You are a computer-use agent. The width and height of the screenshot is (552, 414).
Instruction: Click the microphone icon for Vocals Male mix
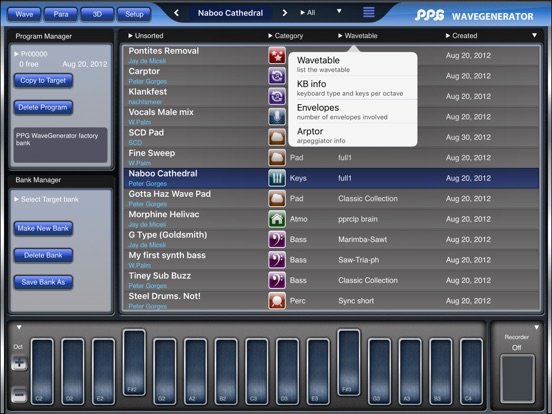(277, 117)
